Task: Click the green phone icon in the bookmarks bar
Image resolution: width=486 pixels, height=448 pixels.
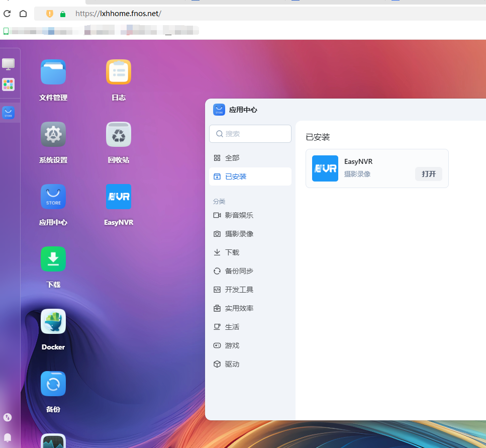Action: [x=6, y=31]
